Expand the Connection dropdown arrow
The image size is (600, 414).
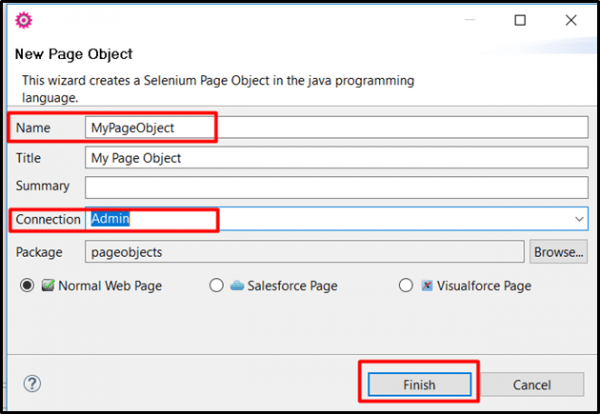click(x=579, y=219)
